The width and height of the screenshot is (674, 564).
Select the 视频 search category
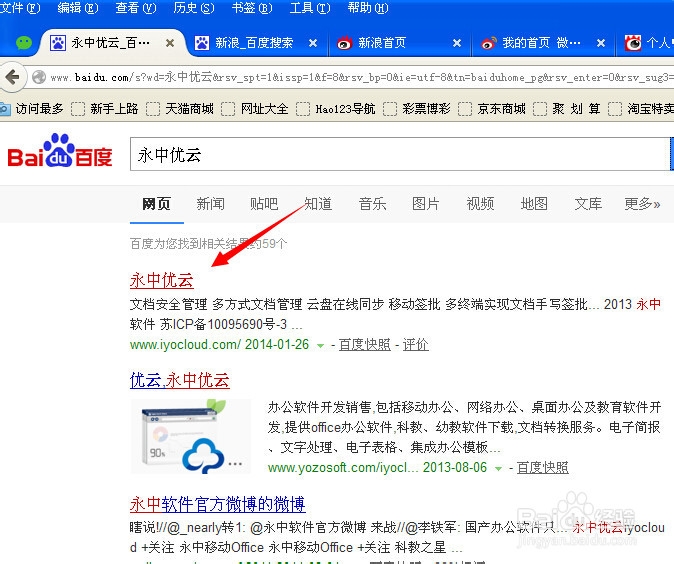click(x=480, y=204)
